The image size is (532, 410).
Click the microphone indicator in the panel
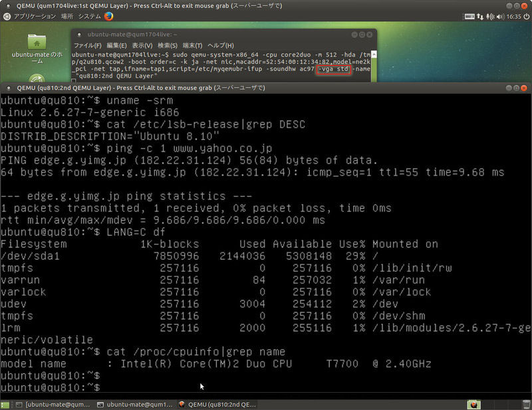[489, 16]
